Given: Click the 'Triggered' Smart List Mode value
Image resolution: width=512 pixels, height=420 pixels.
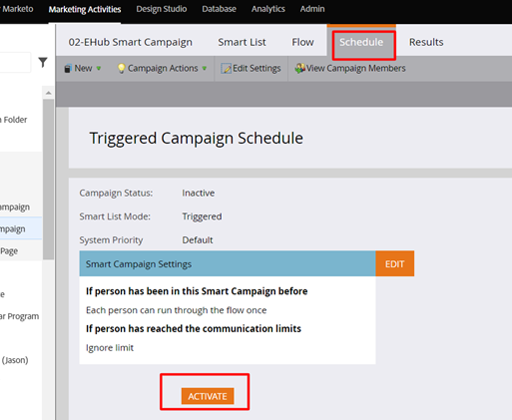Looking at the screenshot, I should (x=202, y=216).
